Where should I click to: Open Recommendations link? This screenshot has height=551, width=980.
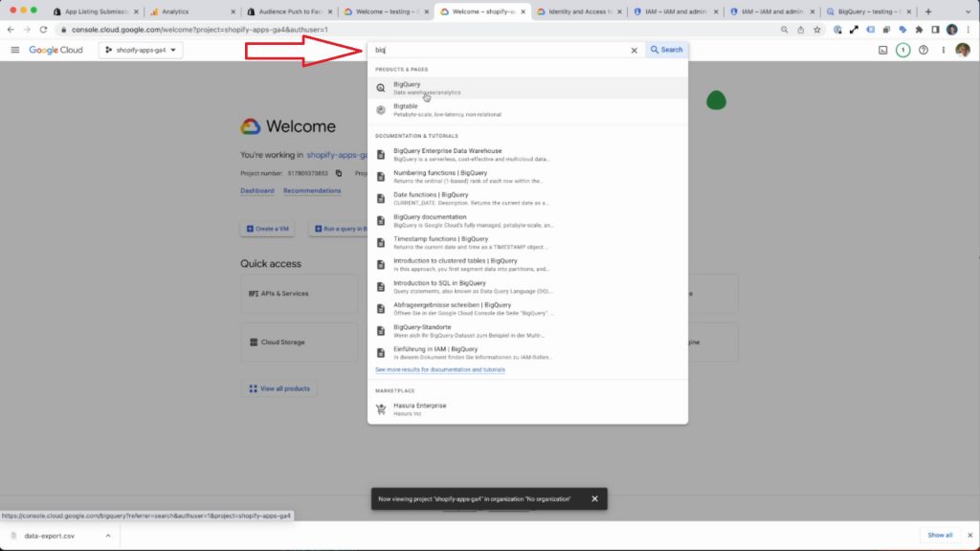pos(312,190)
